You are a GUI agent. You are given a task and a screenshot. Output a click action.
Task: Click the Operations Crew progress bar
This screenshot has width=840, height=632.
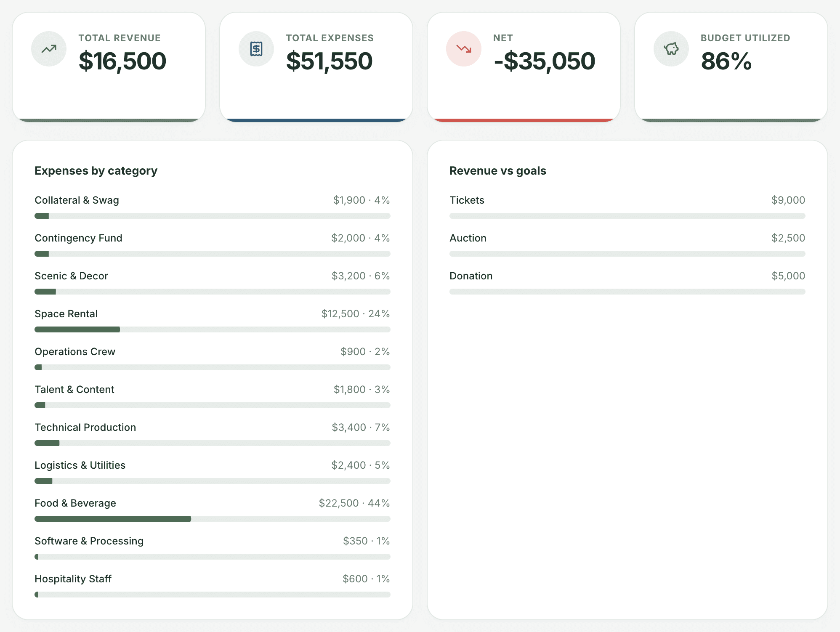click(x=213, y=367)
